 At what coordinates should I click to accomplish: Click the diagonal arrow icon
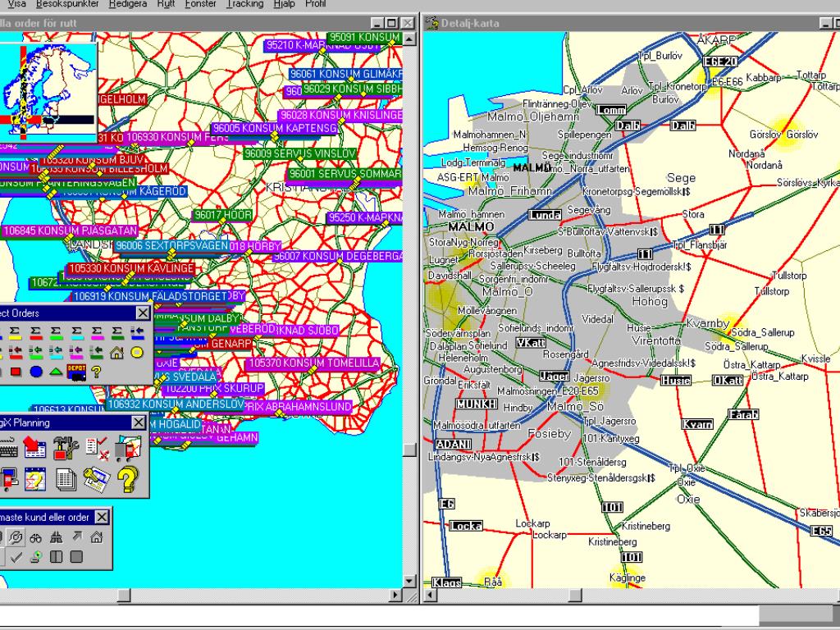click(x=77, y=536)
